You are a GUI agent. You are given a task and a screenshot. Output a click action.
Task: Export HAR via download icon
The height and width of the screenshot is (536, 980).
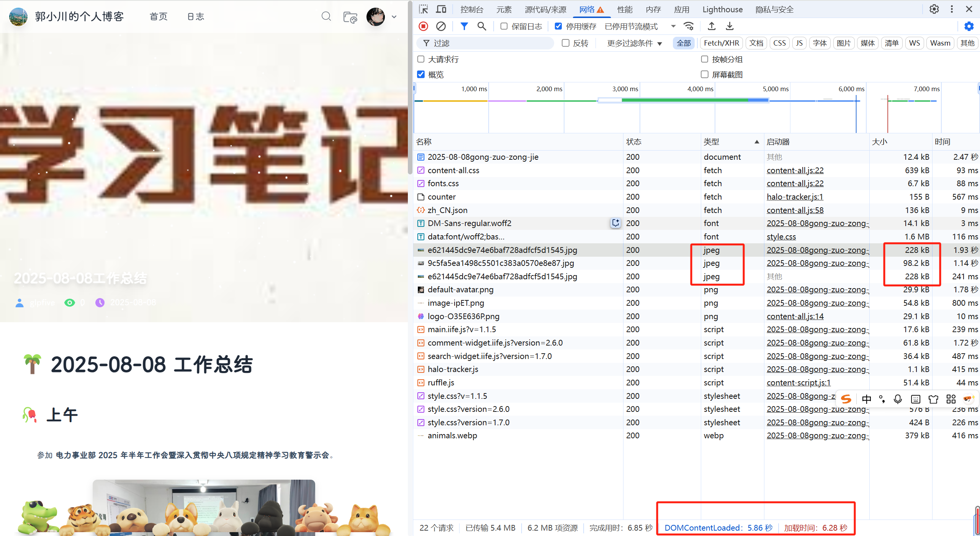tap(729, 26)
